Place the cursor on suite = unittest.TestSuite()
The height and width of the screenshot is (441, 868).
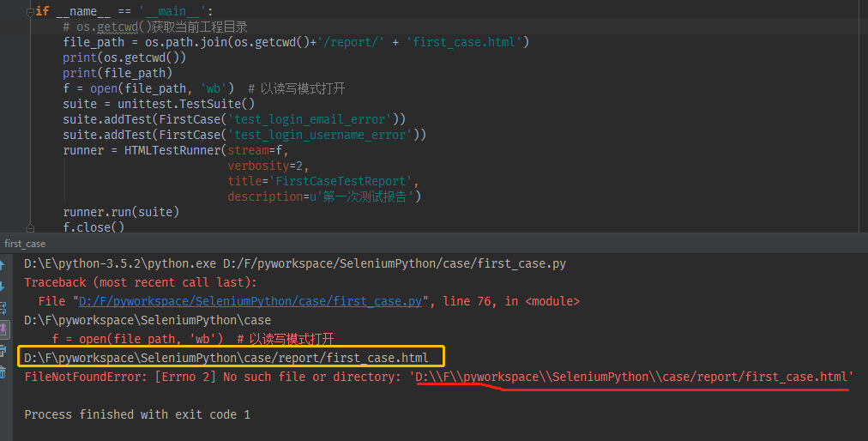pyautogui.click(x=159, y=104)
